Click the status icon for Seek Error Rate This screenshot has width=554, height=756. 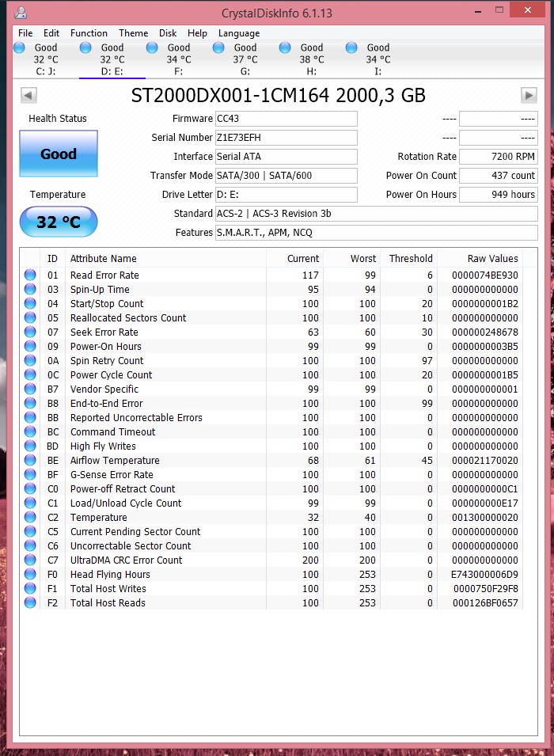pos(30,332)
